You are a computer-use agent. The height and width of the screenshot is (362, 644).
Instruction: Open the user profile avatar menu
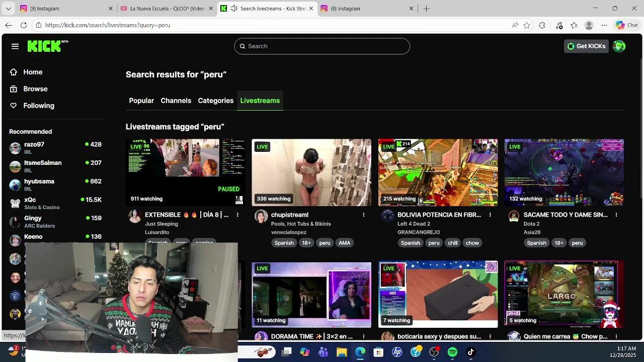coord(619,46)
